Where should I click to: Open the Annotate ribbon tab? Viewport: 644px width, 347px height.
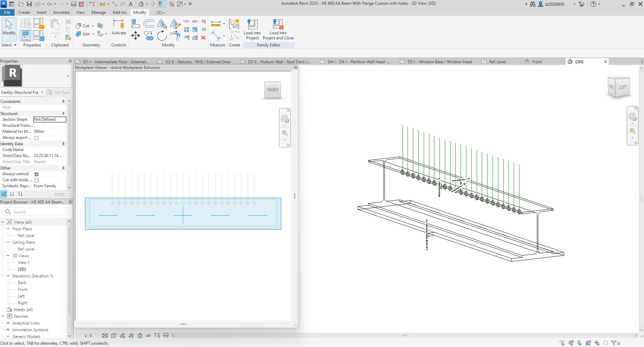(x=61, y=12)
